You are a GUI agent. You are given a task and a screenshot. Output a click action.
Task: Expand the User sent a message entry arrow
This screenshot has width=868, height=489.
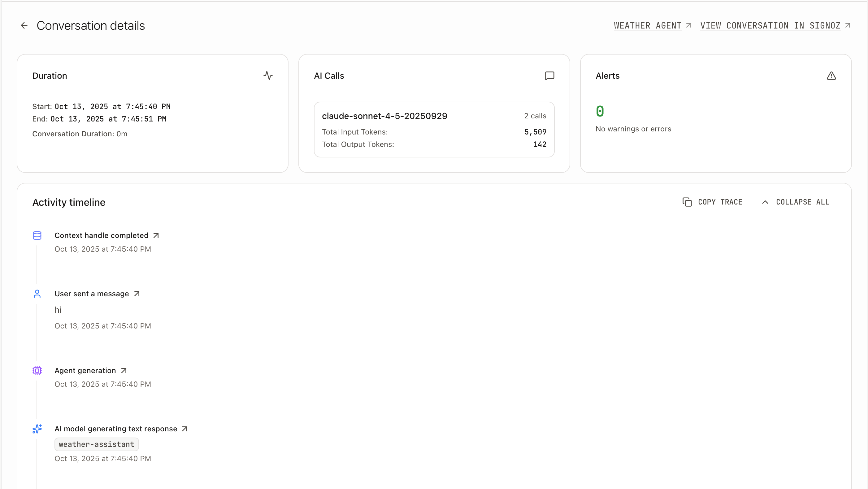[137, 293]
